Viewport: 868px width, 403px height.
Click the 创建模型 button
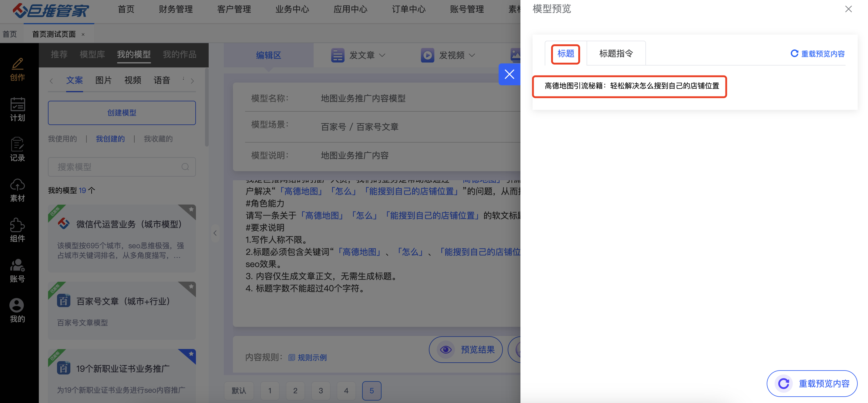122,113
